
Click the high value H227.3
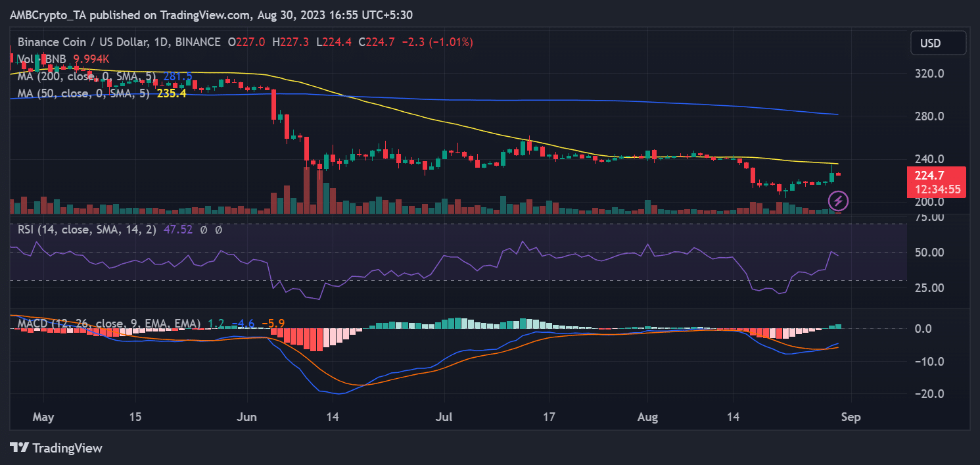click(x=290, y=42)
